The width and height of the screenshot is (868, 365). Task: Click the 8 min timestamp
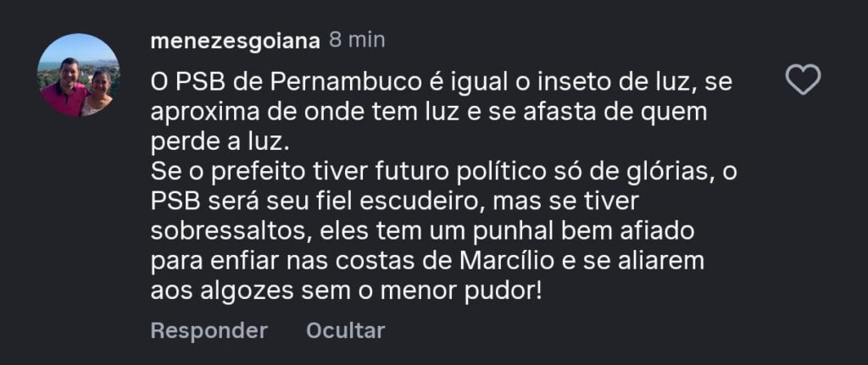tap(356, 40)
